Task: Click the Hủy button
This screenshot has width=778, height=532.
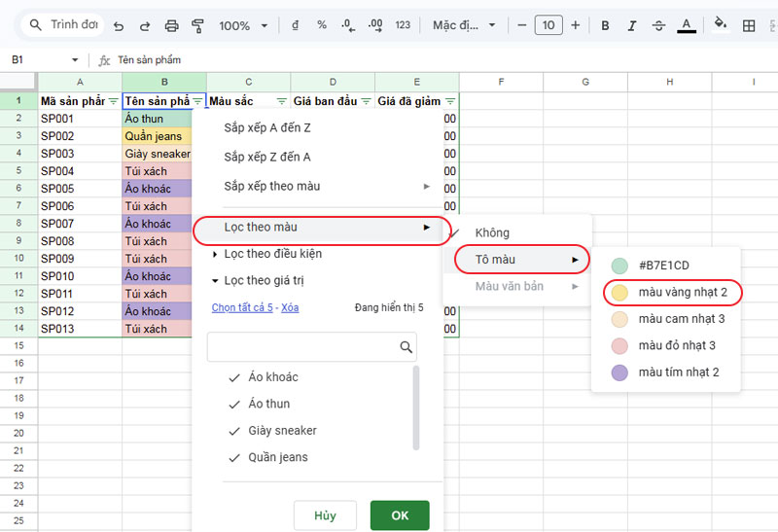Action: point(325,515)
